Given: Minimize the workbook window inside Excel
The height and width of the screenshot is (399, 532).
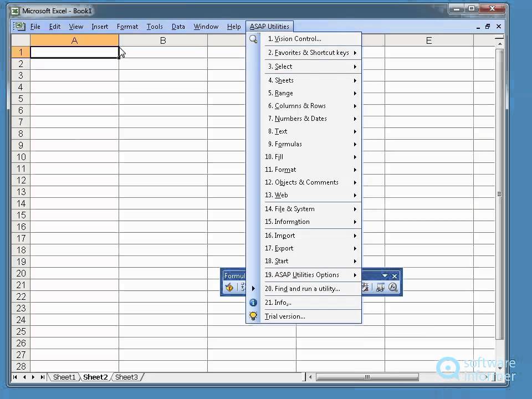Looking at the screenshot, I should click(478, 27).
